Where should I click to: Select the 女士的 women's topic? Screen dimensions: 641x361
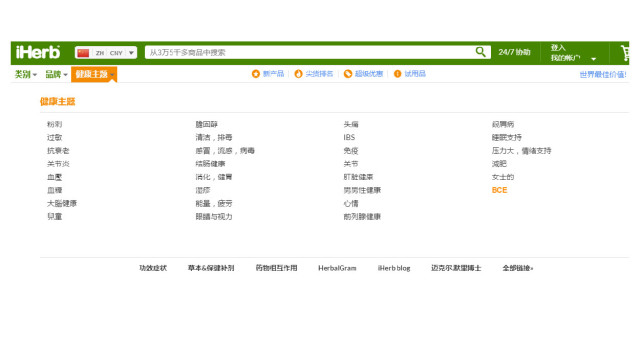pyautogui.click(x=503, y=177)
